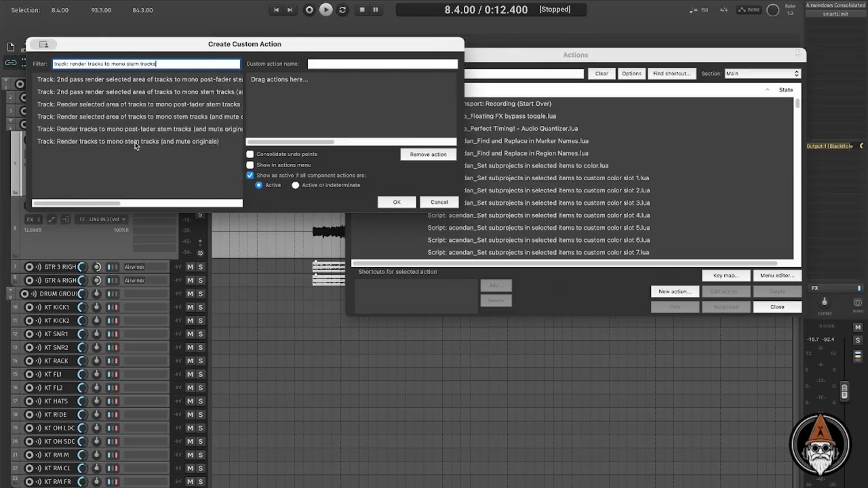
Task: Click the track envelope icon next to FX
Action: click(52, 220)
